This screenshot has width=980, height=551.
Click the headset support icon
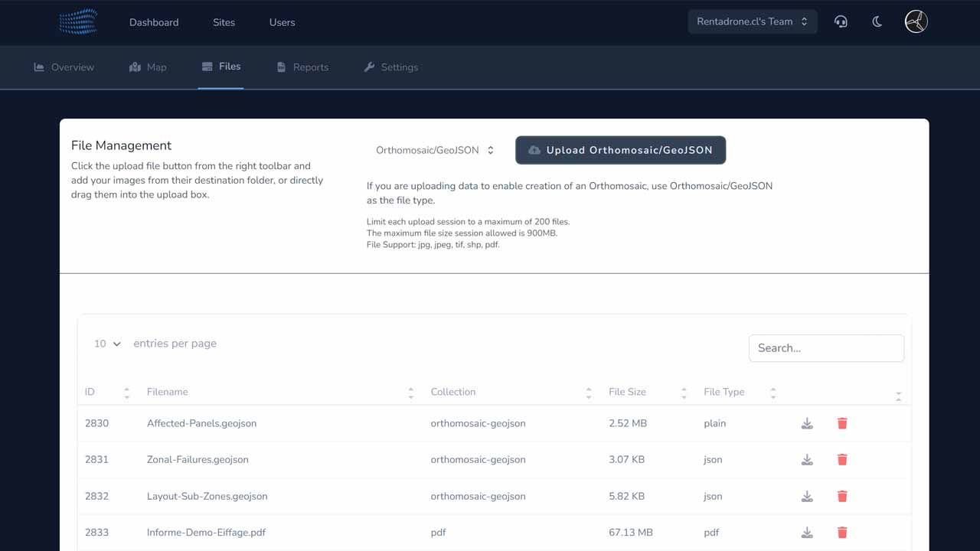pyautogui.click(x=841, y=22)
